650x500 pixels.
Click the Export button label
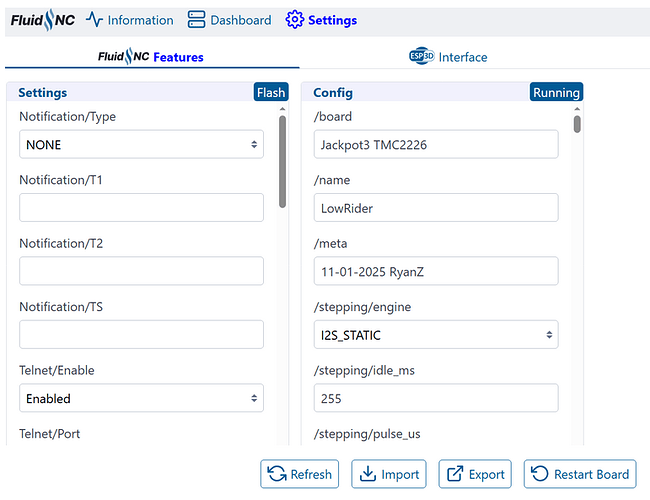[x=487, y=474]
